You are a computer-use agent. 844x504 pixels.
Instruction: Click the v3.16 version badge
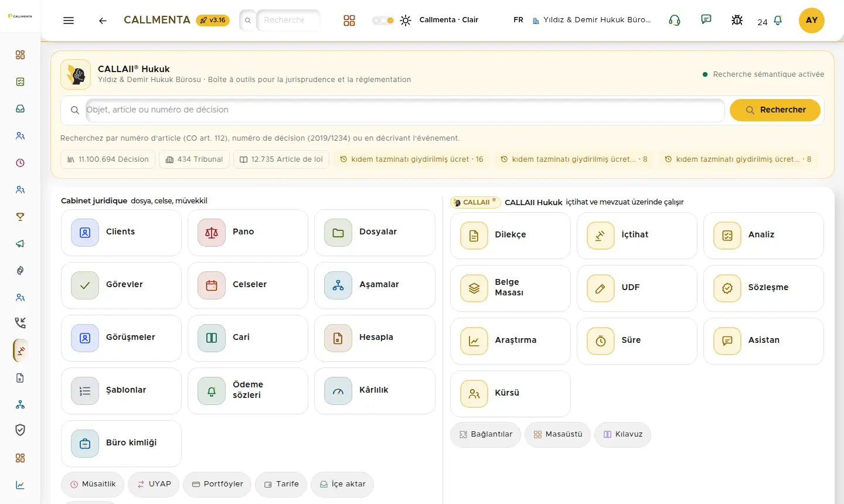(x=213, y=21)
